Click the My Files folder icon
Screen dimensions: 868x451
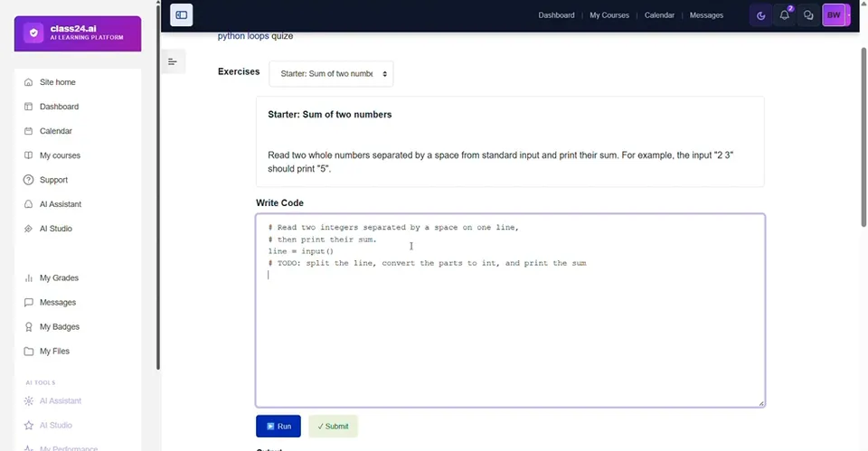[x=28, y=351]
